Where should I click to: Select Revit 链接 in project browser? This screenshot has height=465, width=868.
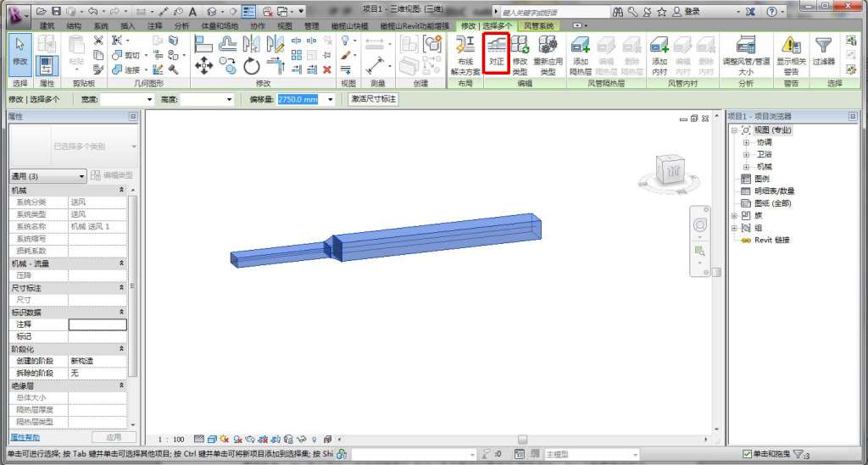[x=771, y=240]
